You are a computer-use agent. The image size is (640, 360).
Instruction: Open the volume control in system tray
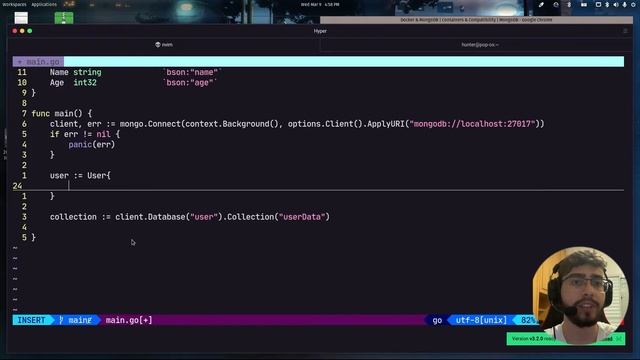pyautogui.click(x=616, y=4)
